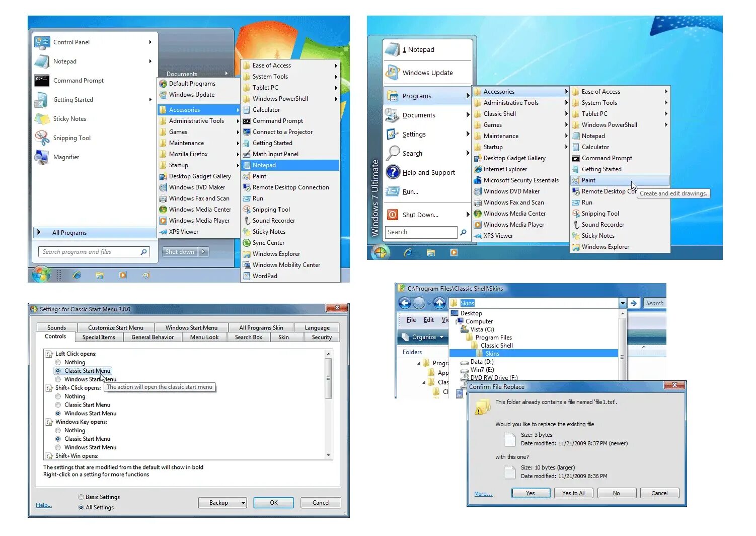The height and width of the screenshot is (536, 756).
Task: Expand the Organize dropdown in Explorer
Action: [441, 337]
